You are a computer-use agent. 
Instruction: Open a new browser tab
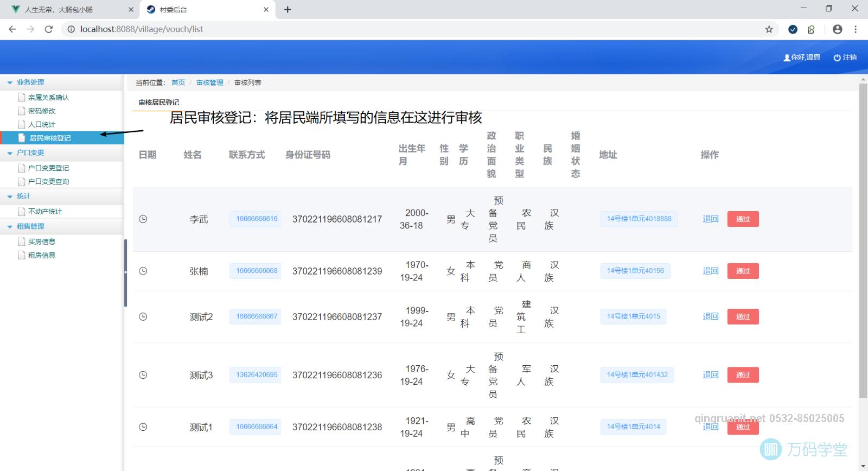[288, 9]
